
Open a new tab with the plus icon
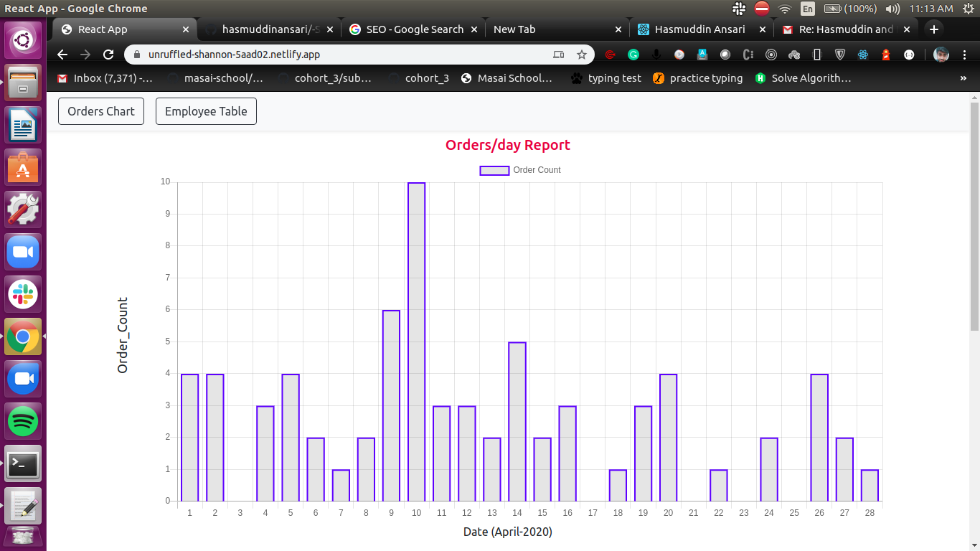click(x=933, y=29)
